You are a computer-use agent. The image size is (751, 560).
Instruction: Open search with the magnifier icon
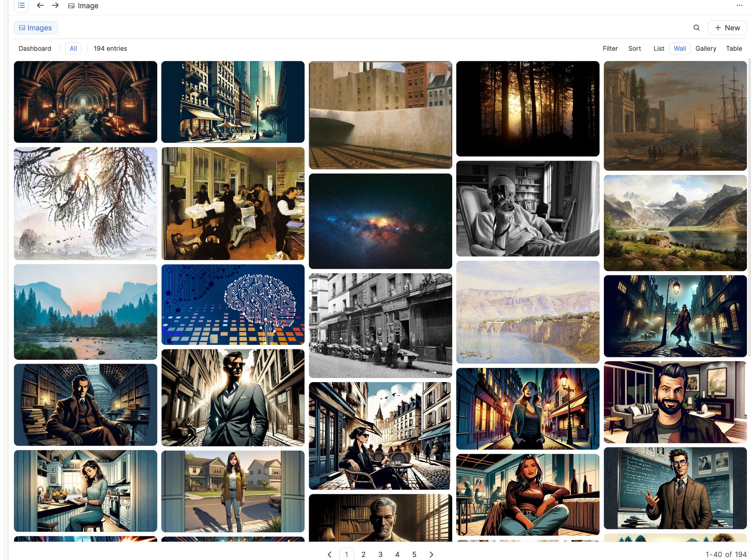[696, 28]
